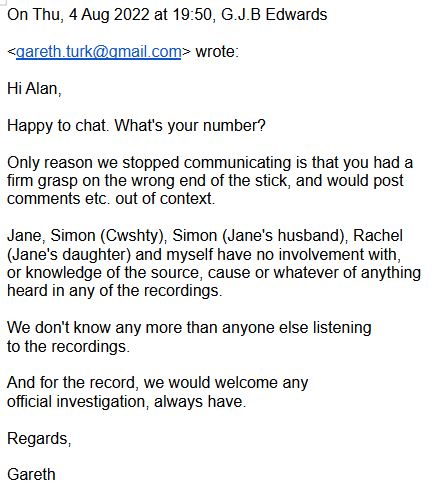Click the 'Happy to chat' sentence
The height and width of the screenshot is (494, 433).
pyautogui.click(x=58, y=126)
